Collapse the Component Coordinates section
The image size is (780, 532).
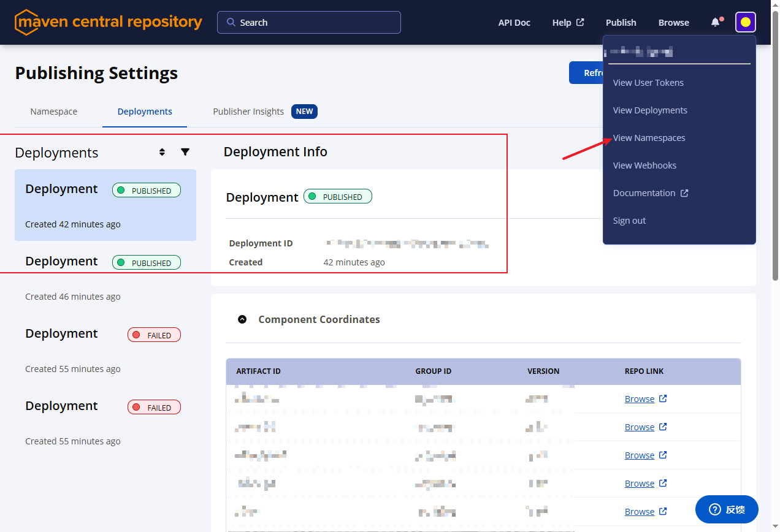tap(242, 319)
